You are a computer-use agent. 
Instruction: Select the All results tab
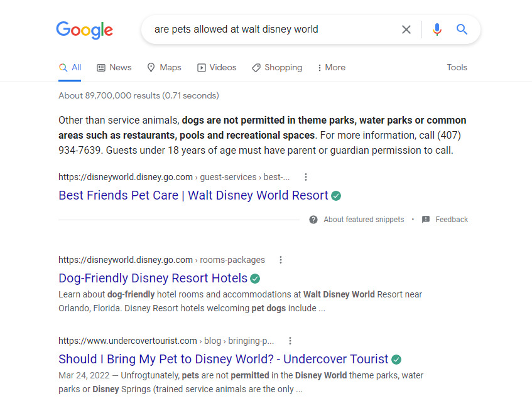pos(70,67)
